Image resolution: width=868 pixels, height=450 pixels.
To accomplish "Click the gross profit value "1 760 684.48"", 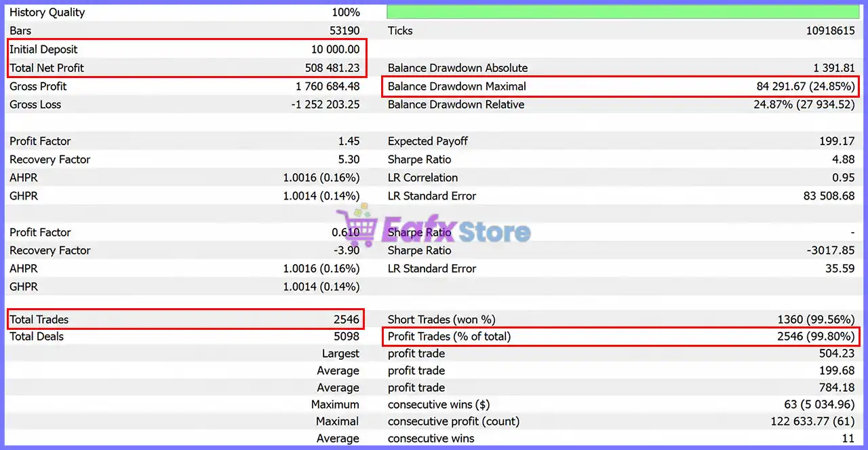I will pyautogui.click(x=328, y=86).
